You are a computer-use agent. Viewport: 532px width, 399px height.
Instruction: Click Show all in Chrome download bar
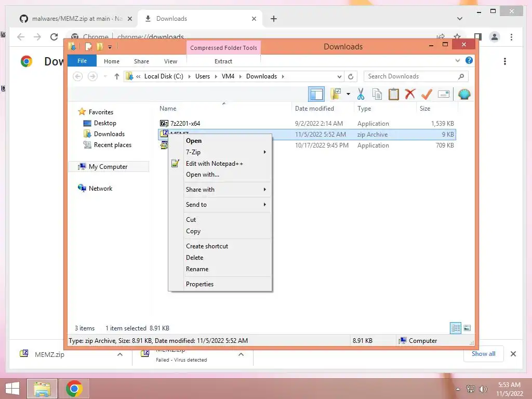pos(484,354)
